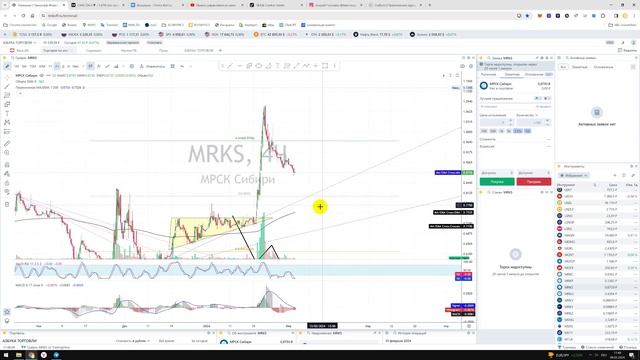Click the yellow star on chart widget header
This screenshot has height=360, width=640.
point(4,58)
